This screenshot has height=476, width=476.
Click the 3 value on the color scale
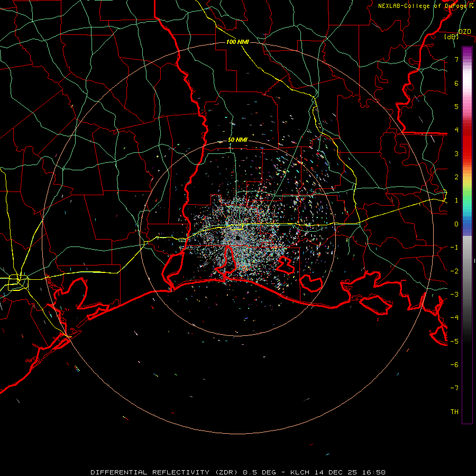(x=456, y=153)
